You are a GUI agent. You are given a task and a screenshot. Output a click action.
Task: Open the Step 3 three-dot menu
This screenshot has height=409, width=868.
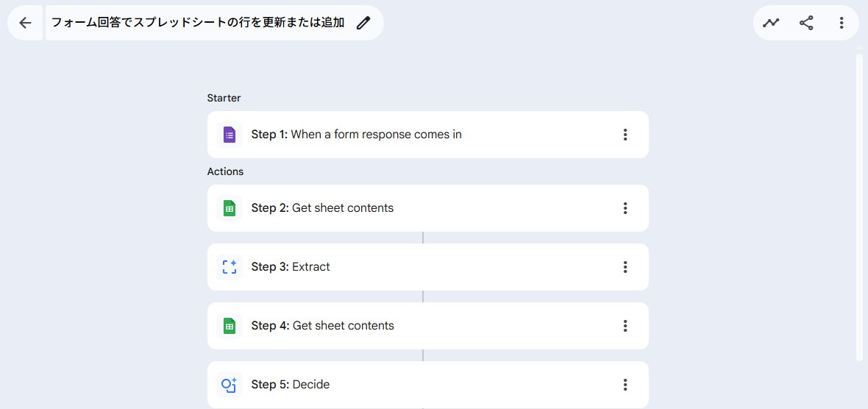click(x=625, y=267)
